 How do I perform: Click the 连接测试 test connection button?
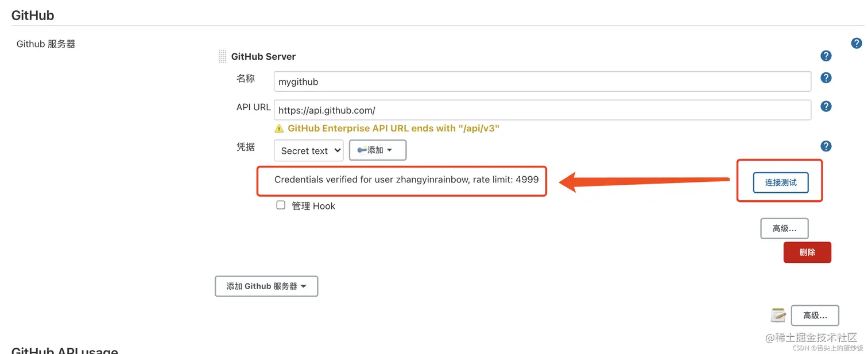coord(781,182)
